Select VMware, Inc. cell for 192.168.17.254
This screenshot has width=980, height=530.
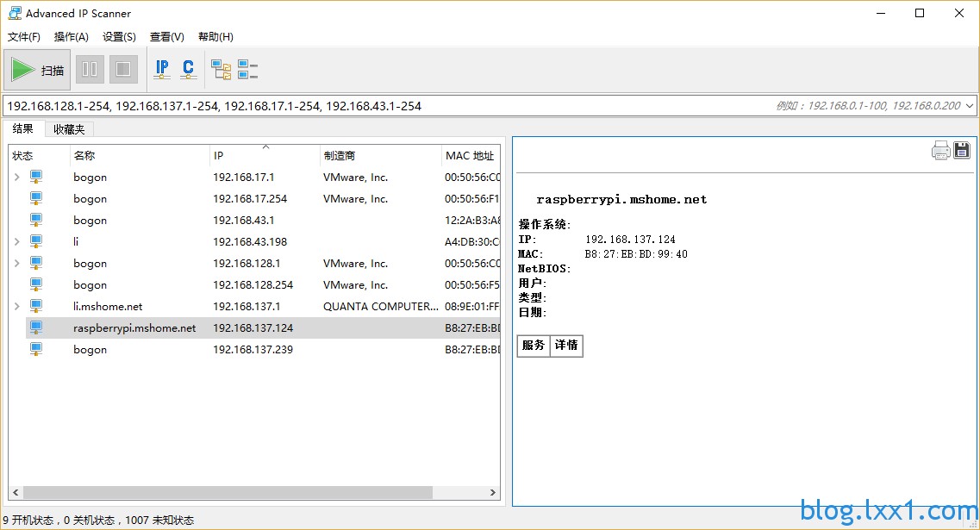[x=356, y=199]
